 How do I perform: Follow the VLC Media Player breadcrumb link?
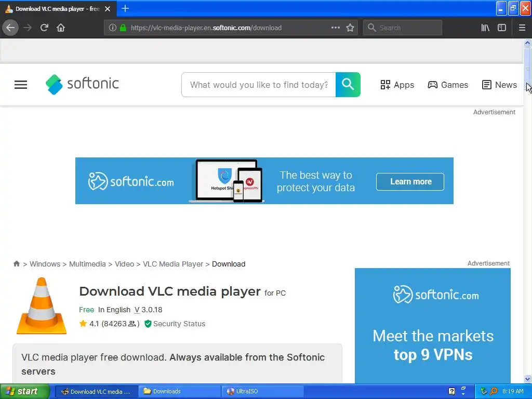tap(172, 264)
